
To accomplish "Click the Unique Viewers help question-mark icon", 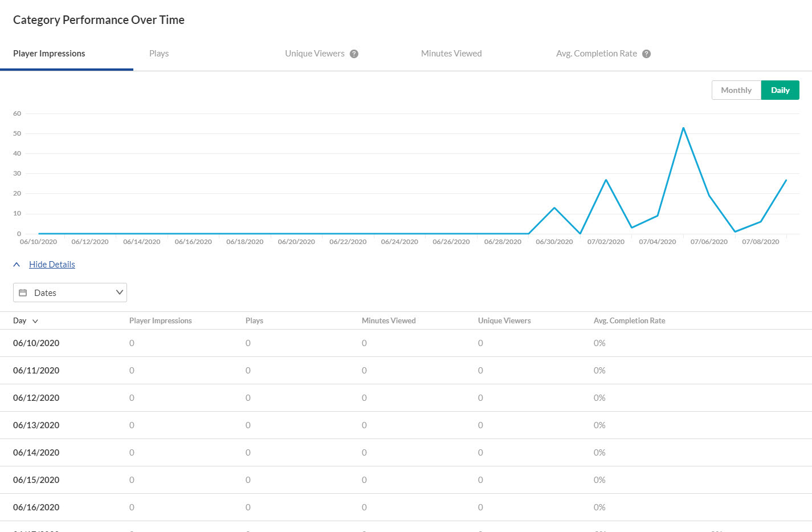I will 354,54.
